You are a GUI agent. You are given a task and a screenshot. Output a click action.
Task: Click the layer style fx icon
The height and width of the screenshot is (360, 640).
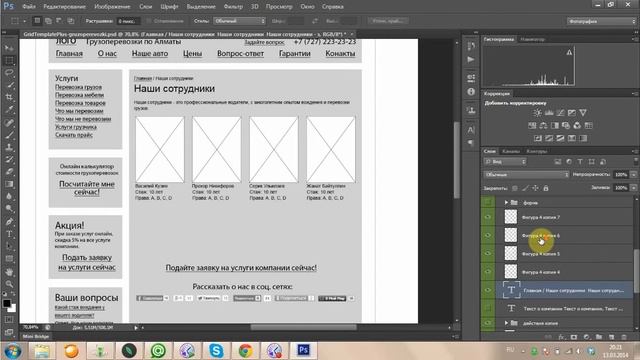point(562,337)
